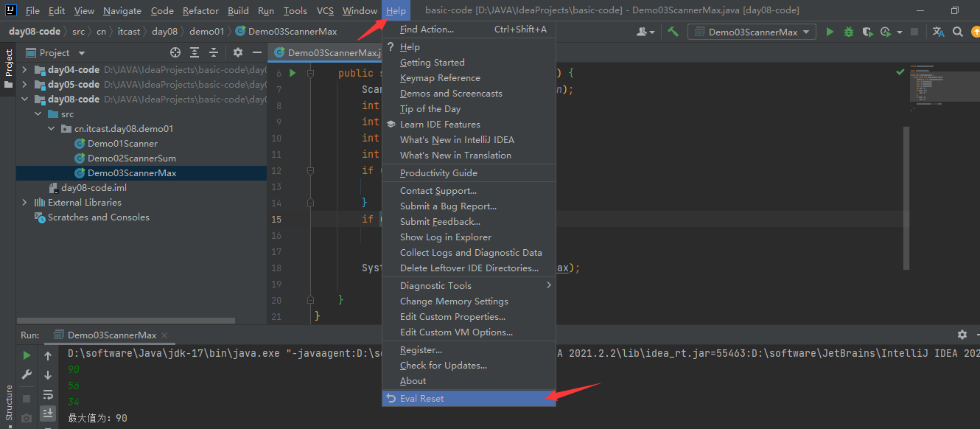
Task: Open the Refactor menu
Action: point(200,10)
